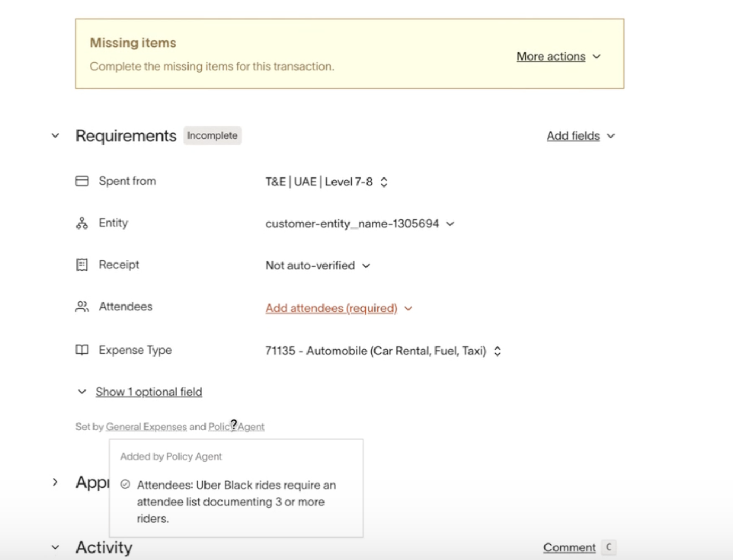Collapse the Activity section
This screenshot has height=560, width=733.
[55, 547]
